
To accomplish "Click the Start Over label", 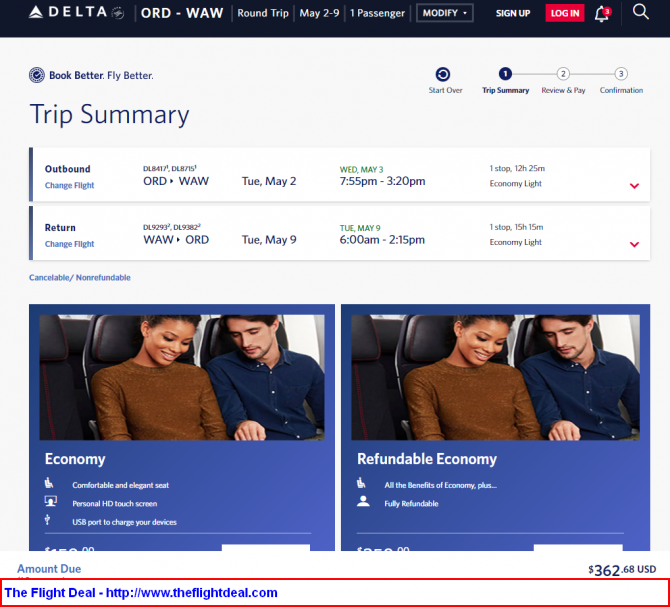I will [445, 90].
